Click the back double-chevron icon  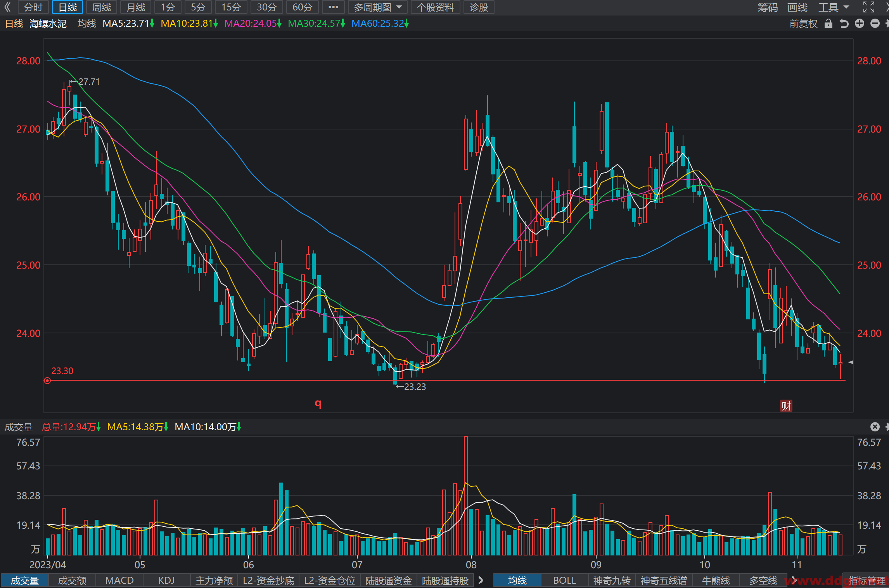7,7
